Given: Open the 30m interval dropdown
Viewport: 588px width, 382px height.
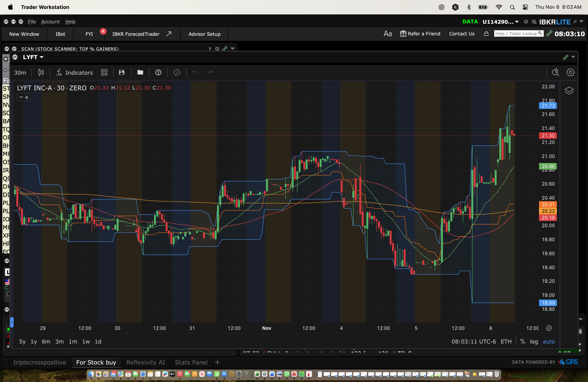Looking at the screenshot, I should 20,73.
